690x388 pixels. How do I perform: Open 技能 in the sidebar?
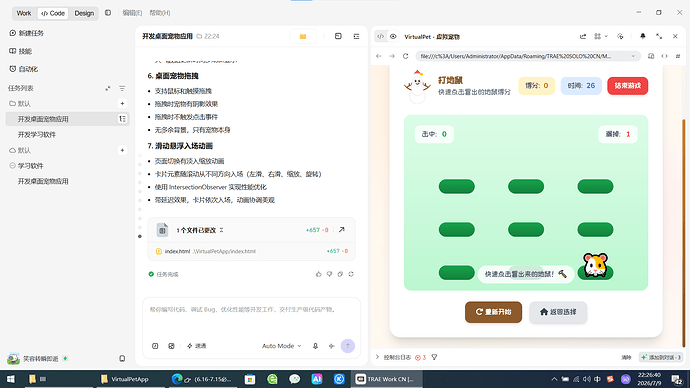tap(20, 51)
